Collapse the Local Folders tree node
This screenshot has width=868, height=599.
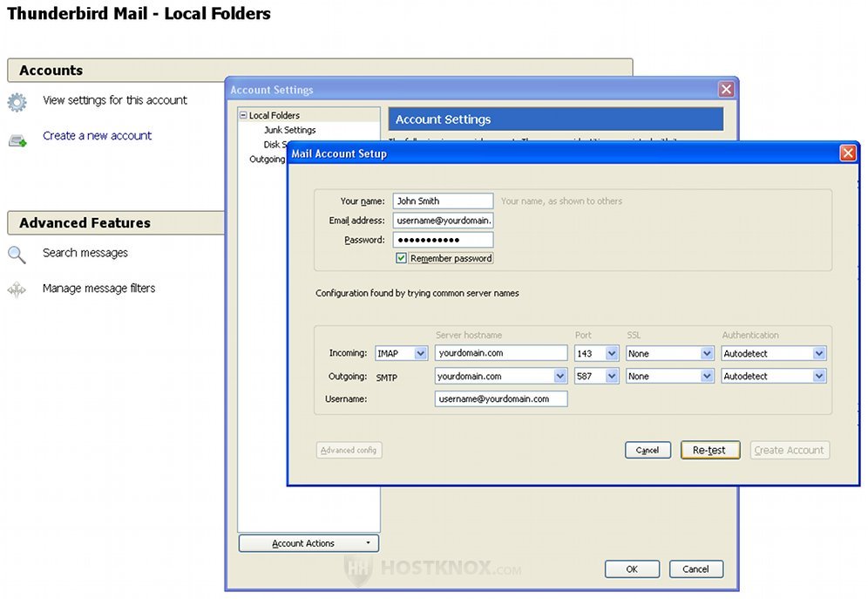tap(243, 115)
